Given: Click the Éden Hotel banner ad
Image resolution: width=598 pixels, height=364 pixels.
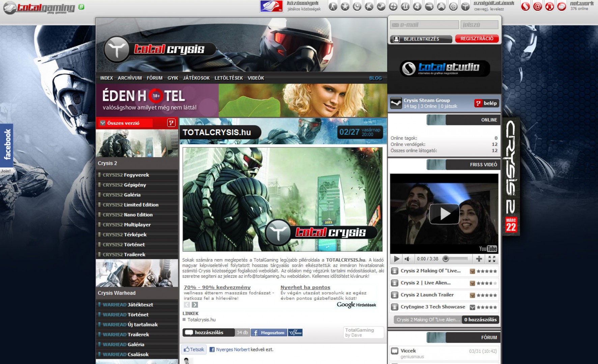Looking at the screenshot, I should coord(241,100).
